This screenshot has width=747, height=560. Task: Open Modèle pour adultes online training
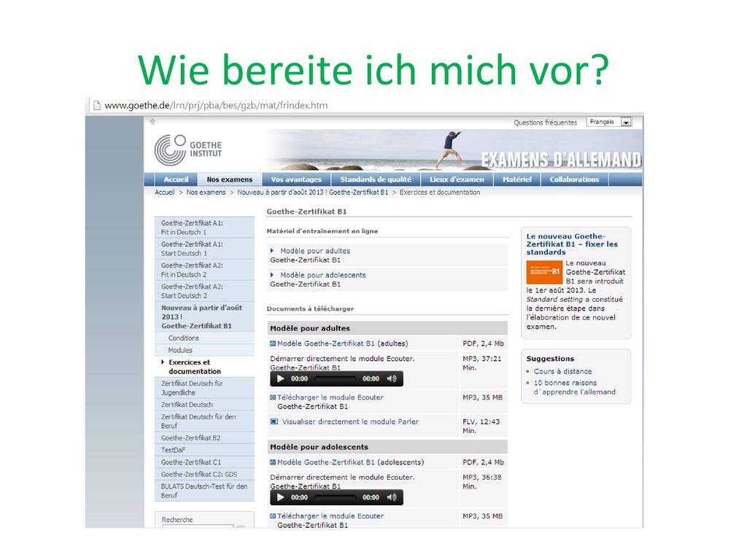(315, 251)
